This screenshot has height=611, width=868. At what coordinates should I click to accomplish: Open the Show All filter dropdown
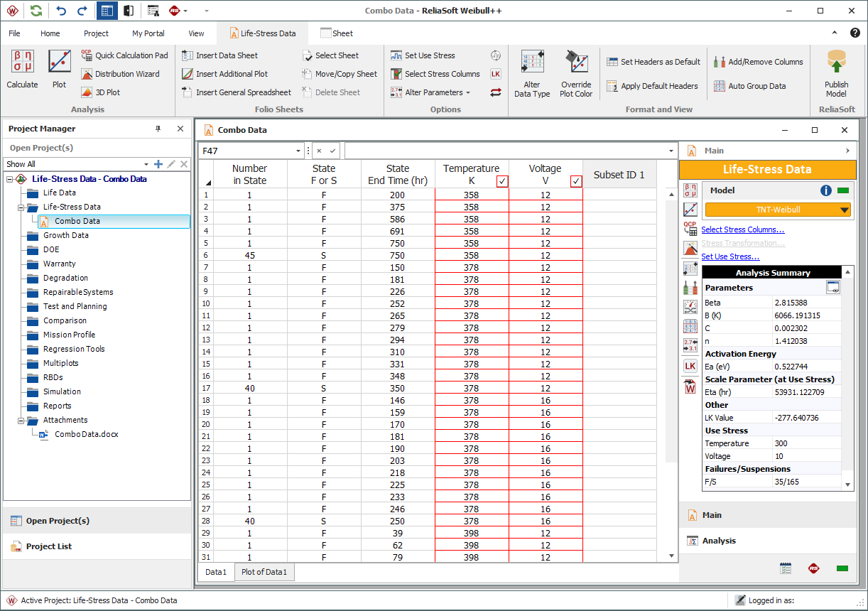tap(146, 164)
